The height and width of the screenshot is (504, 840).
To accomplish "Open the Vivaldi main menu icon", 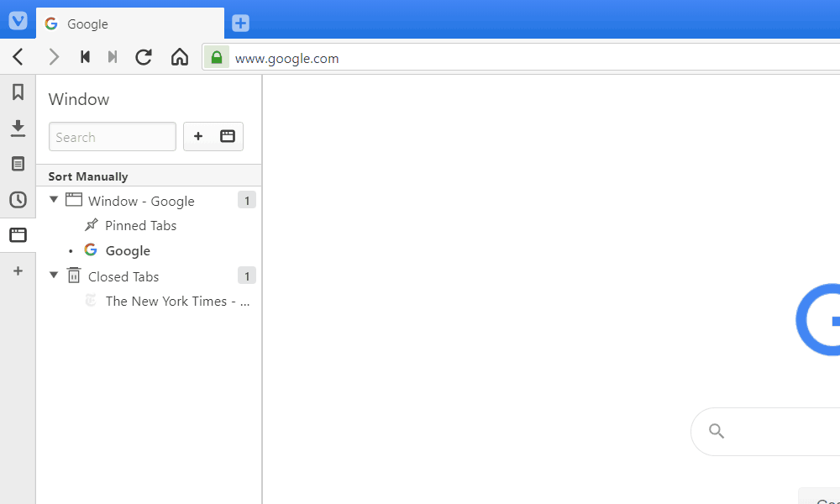I will [x=18, y=21].
